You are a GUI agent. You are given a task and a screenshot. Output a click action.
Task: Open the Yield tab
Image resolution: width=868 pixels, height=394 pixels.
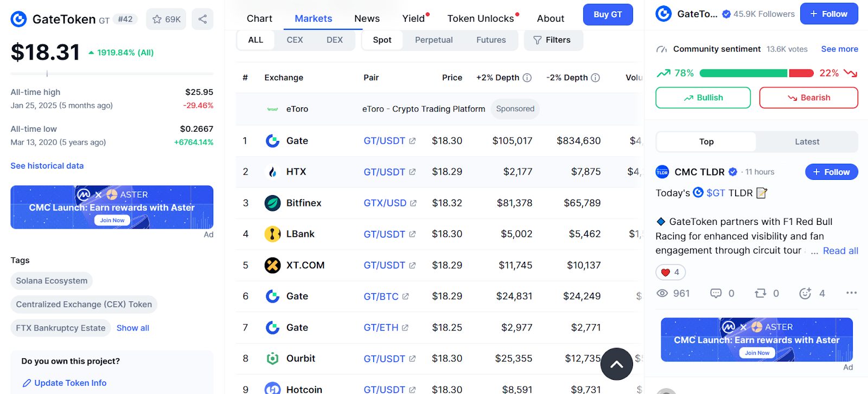click(x=413, y=18)
